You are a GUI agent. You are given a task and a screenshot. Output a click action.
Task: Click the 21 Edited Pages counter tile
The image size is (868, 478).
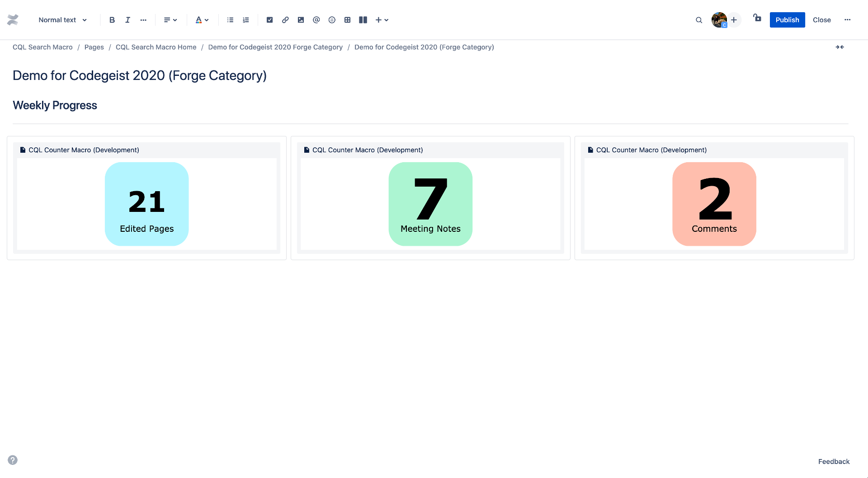click(146, 204)
